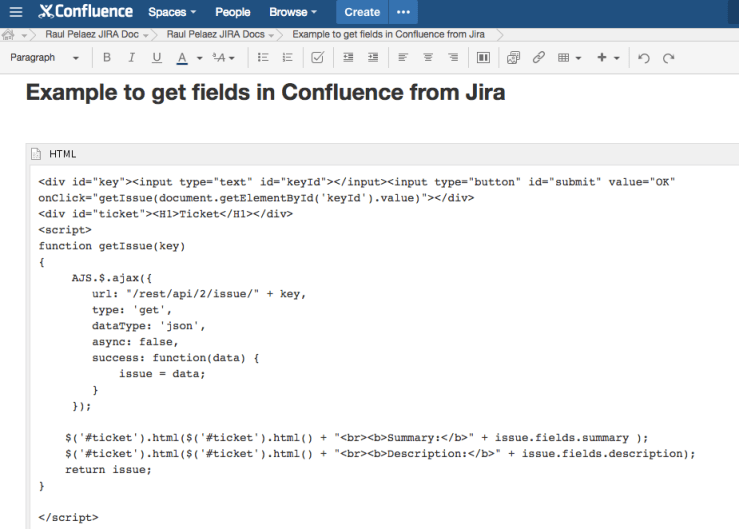Underline the selected text
Screen dimensions: 739x529
(156, 58)
